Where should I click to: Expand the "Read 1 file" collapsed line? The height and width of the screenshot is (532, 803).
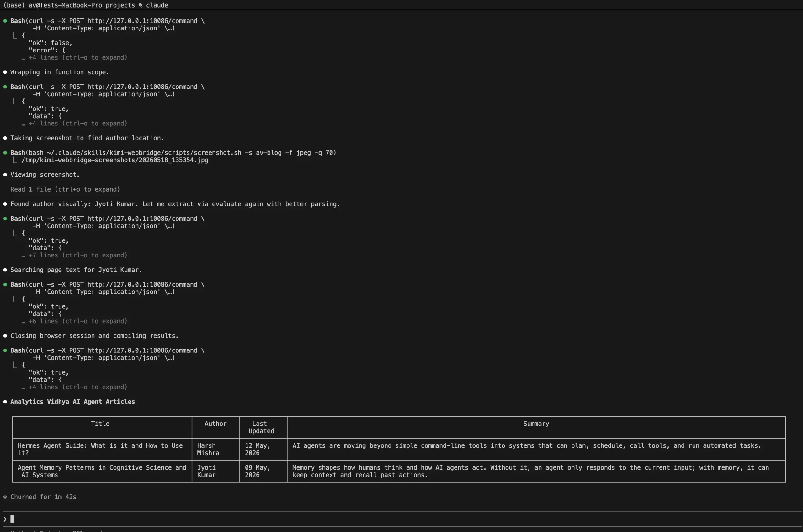tap(65, 189)
